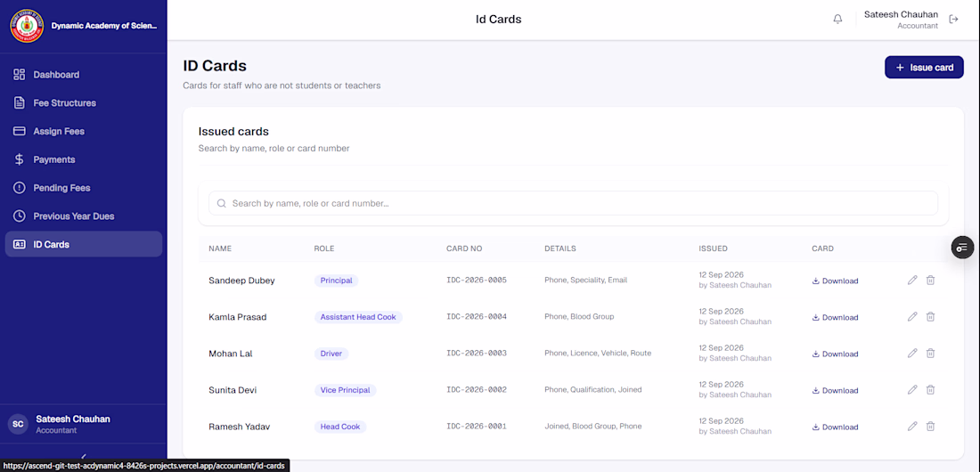Click the notification bell icon

pyautogui.click(x=837, y=20)
